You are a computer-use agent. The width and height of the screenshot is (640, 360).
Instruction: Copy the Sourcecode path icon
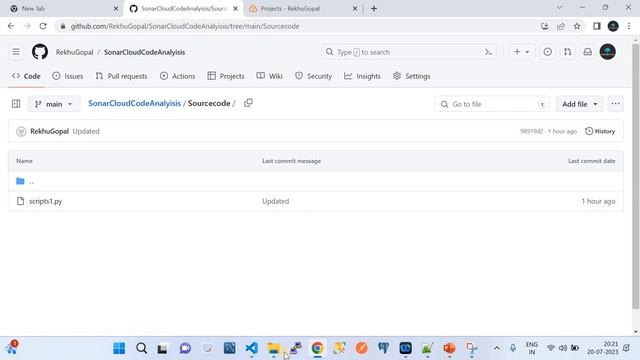tap(248, 103)
